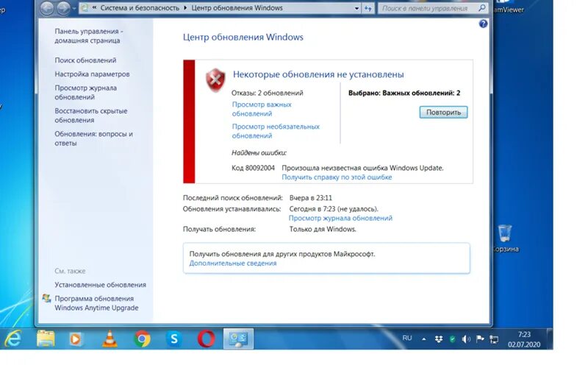Click Просмотр важных обновлений link
This screenshot has width=588, height=368.
(262, 109)
